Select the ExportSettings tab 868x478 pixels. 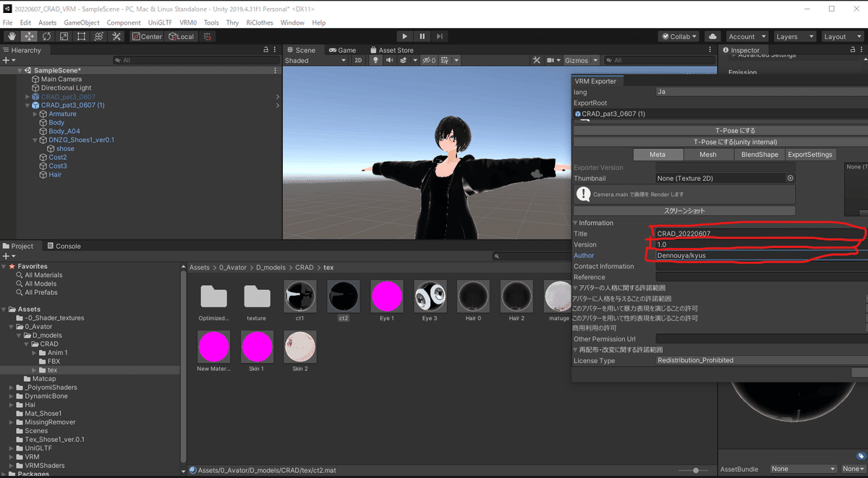click(810, 154)
